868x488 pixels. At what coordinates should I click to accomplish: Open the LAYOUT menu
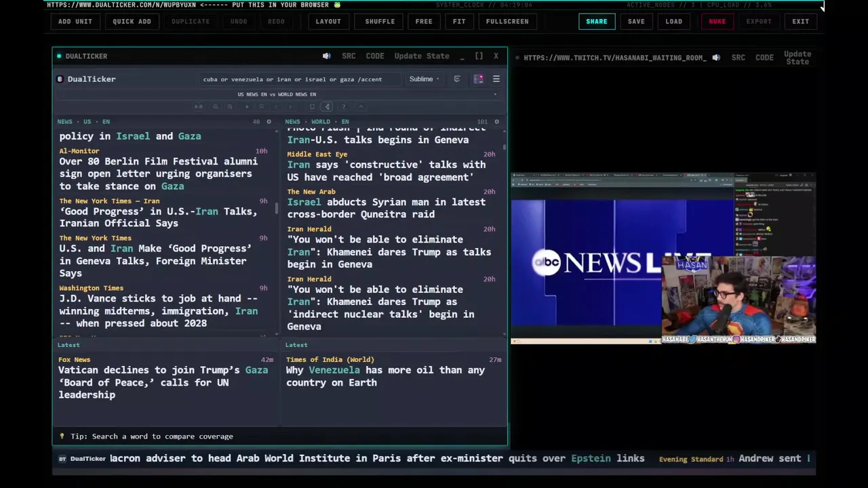tap(328, 22)
